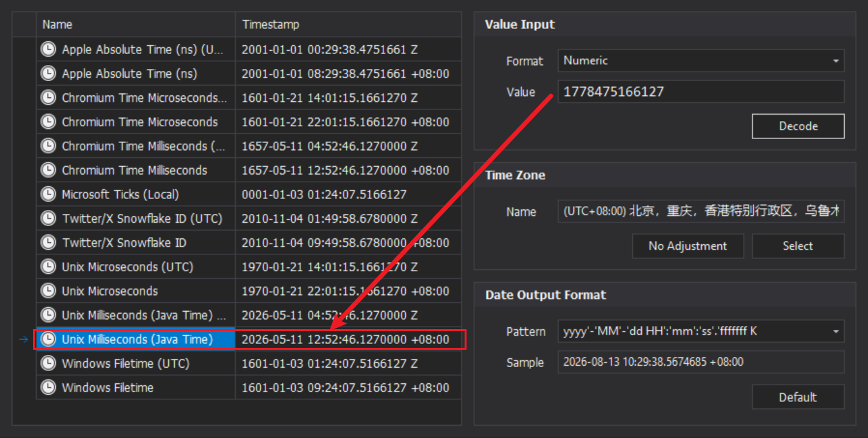Click the time zone Select button
The image size is (868, 438).
click(798, 246)
